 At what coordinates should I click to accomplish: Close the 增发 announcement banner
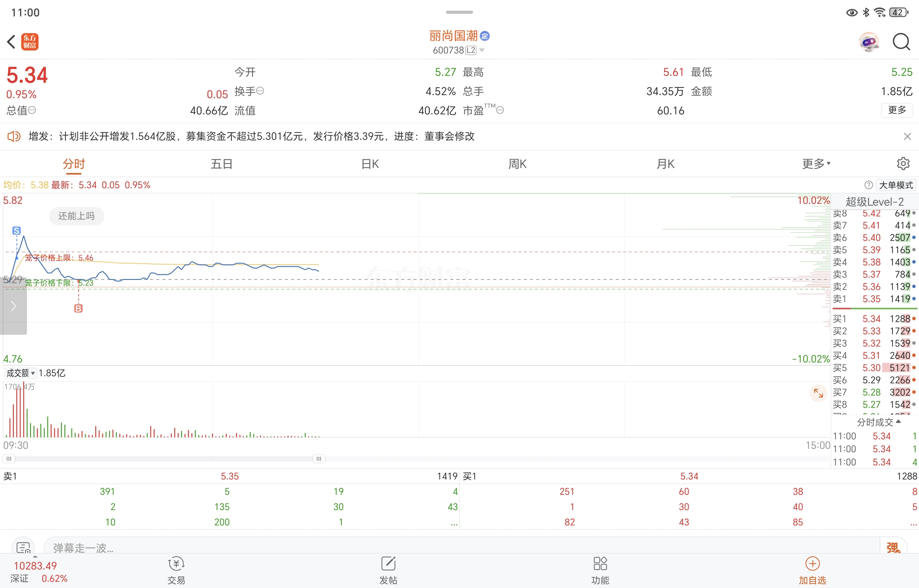click(x=908, y=136)
